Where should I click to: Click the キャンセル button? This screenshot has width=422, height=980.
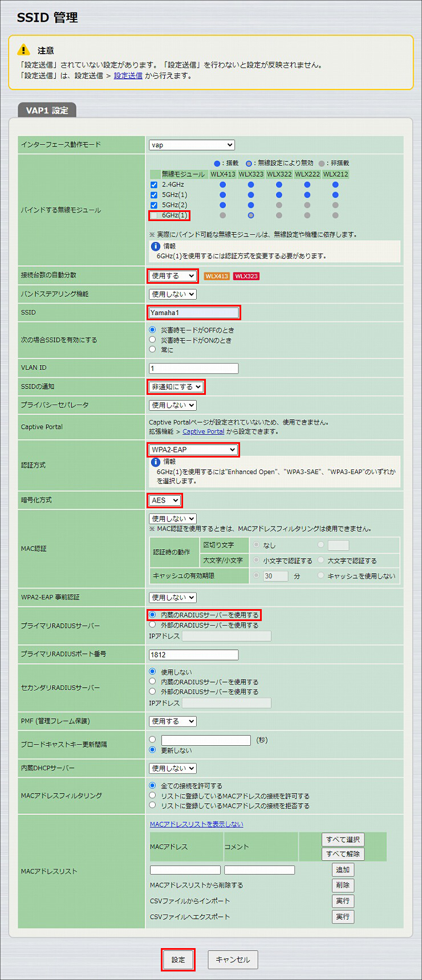(x=233, y=959)
